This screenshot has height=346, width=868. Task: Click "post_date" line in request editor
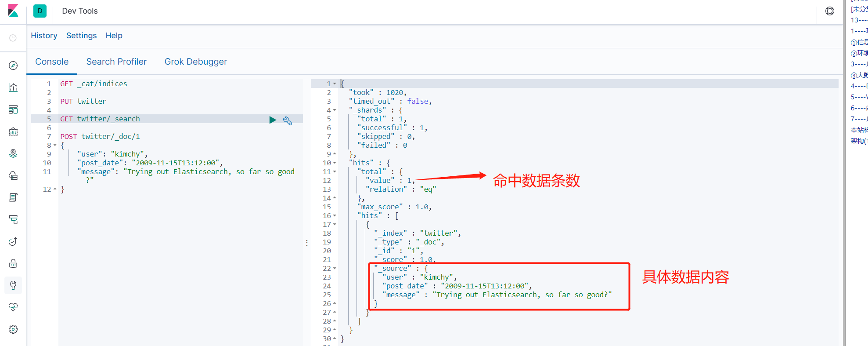(x=150, y=163)
